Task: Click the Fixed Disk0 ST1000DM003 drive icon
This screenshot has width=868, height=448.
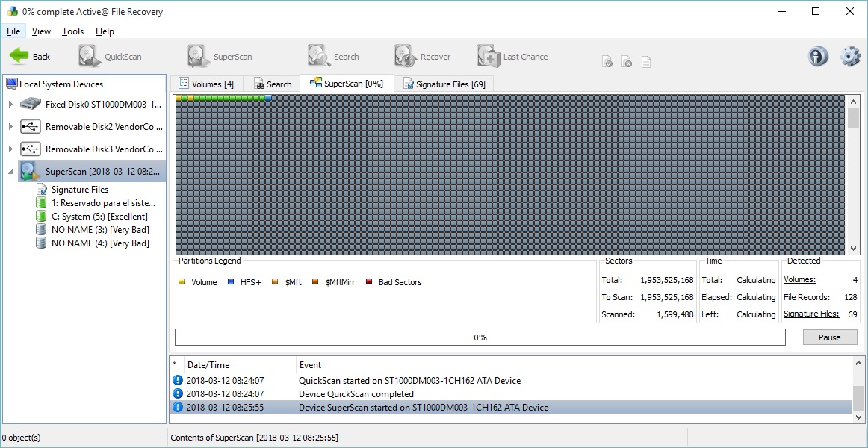Action: point(30,105)
